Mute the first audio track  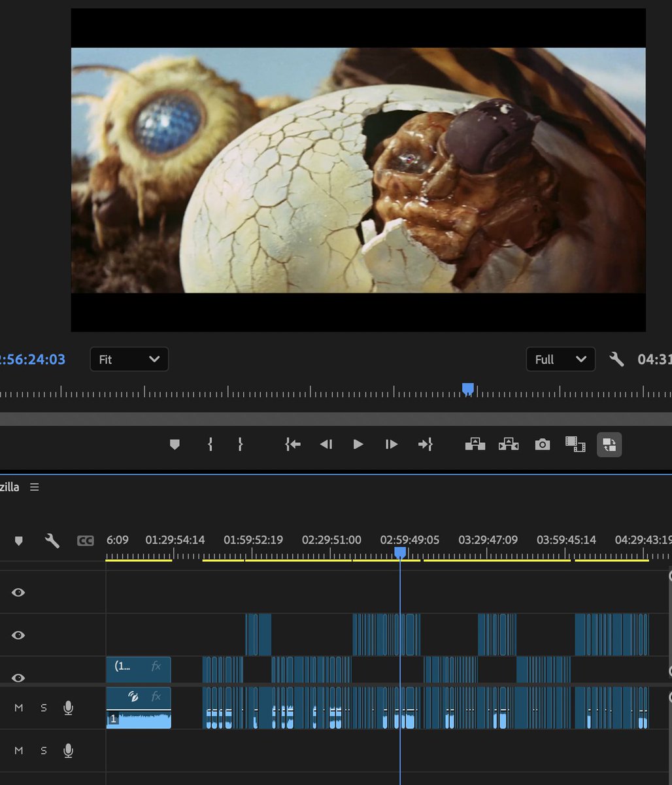click(18, 708)
